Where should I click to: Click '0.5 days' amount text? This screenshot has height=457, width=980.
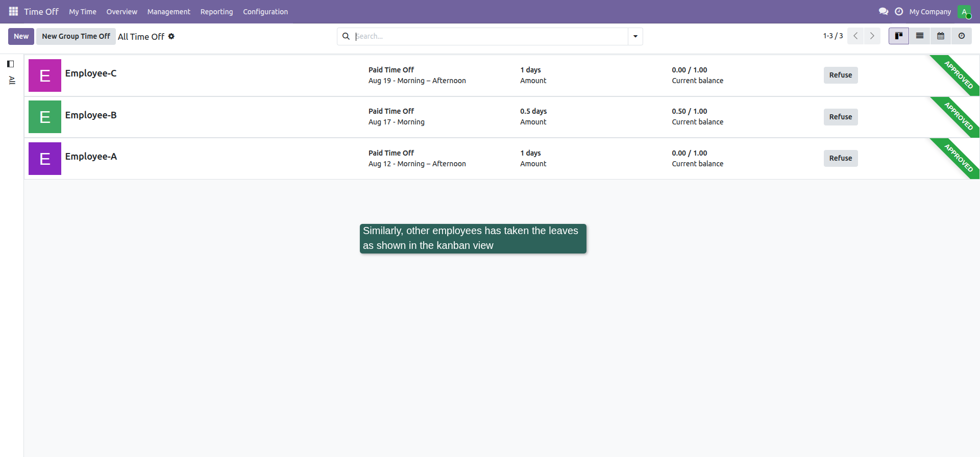[533, 111]
